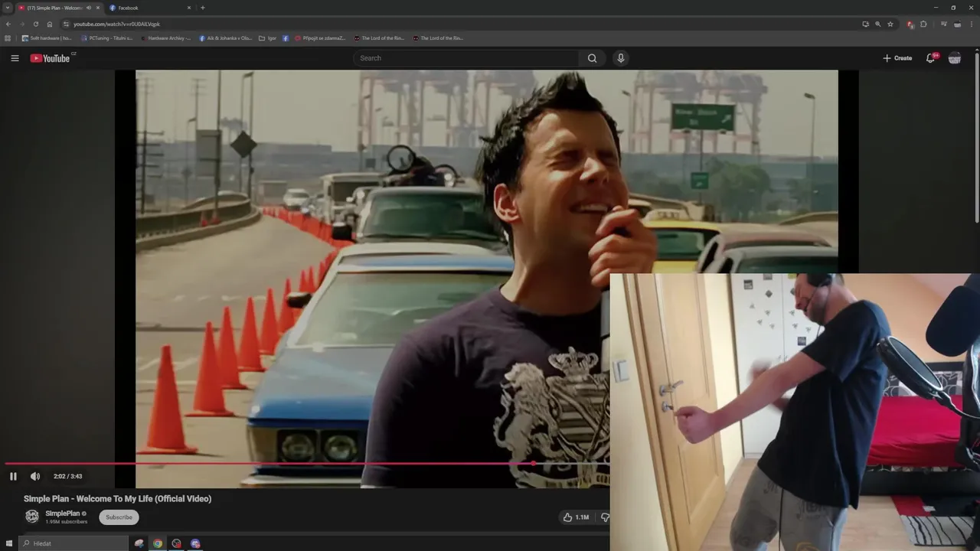Click the install/cast screen icon in address bar
Image resolution: width=980 pixels, height=551 pixels.
tap(866, 24)
